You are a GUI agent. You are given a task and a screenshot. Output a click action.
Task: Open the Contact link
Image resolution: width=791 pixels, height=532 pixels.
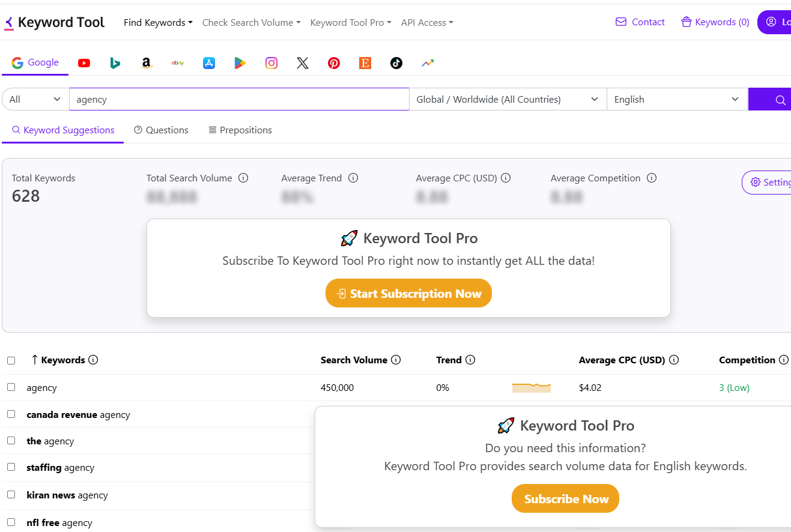click(x=640, y=22)
